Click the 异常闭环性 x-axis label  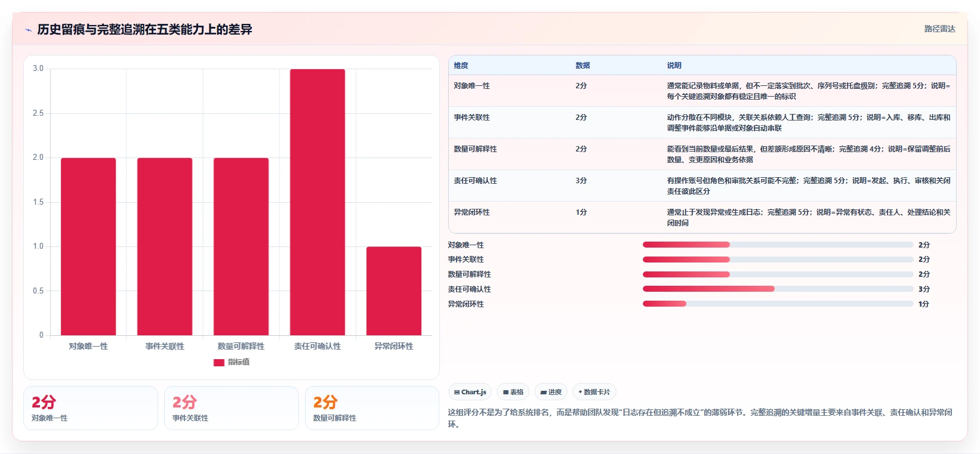coord(394,346)
